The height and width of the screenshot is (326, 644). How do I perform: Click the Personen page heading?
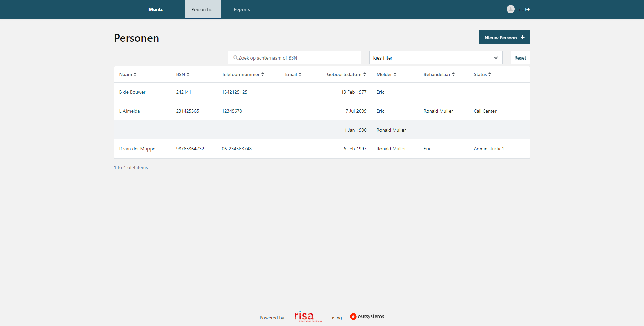(136, 38)
